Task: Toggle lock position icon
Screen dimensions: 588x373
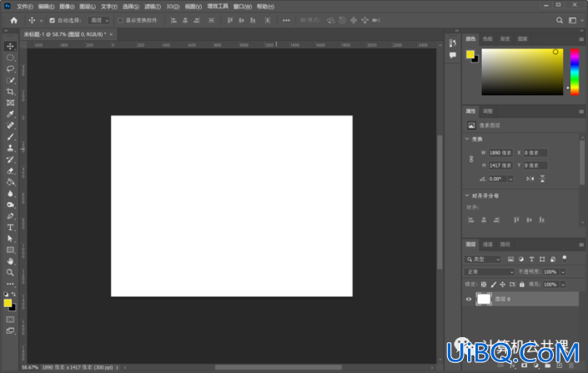Action: click(502, 285)
